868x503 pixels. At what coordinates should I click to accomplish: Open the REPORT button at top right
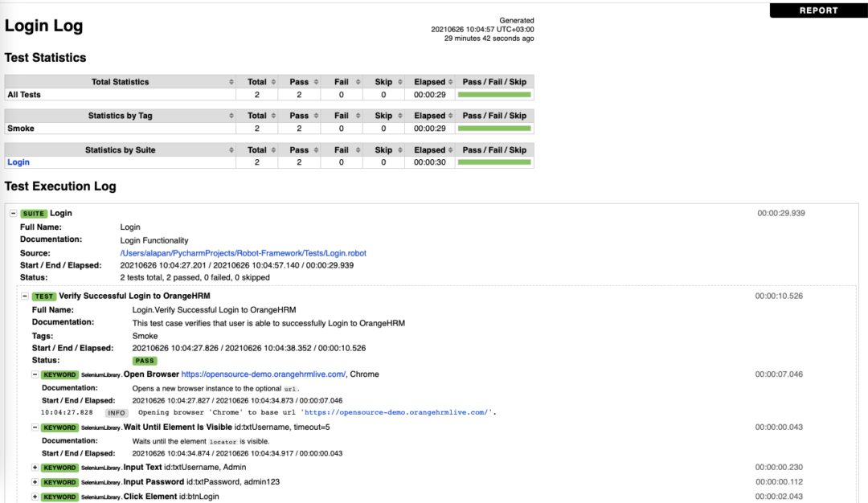tap(818, 10)
